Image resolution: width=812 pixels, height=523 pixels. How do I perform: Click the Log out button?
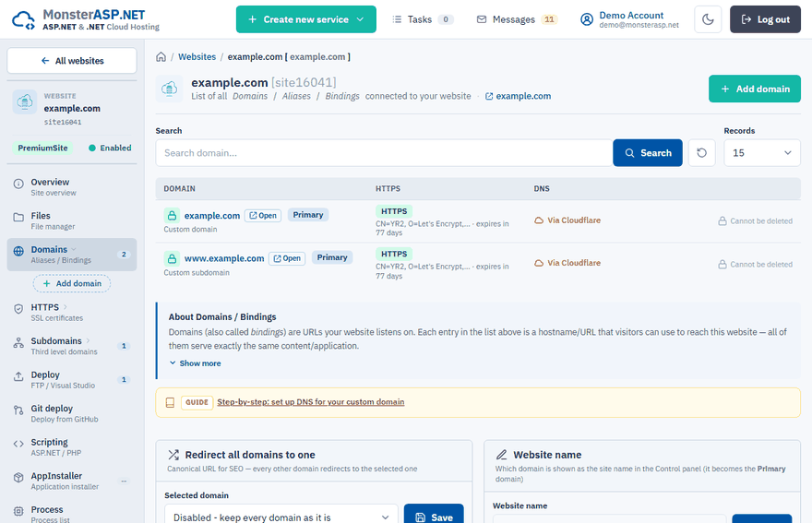(x=765, y=19)
